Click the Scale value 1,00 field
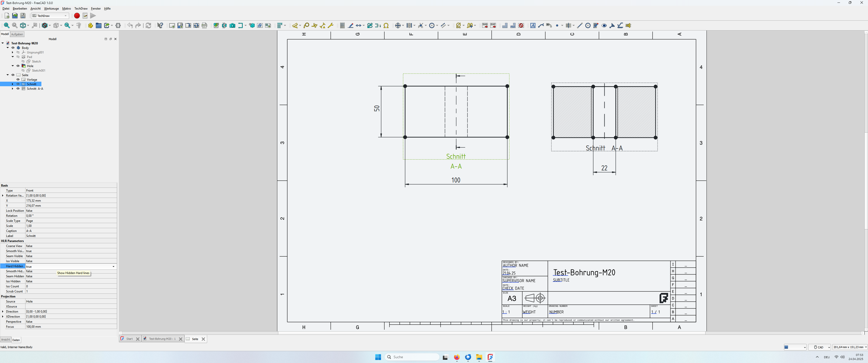Screen dimensions: 868x363 (71, 226)
